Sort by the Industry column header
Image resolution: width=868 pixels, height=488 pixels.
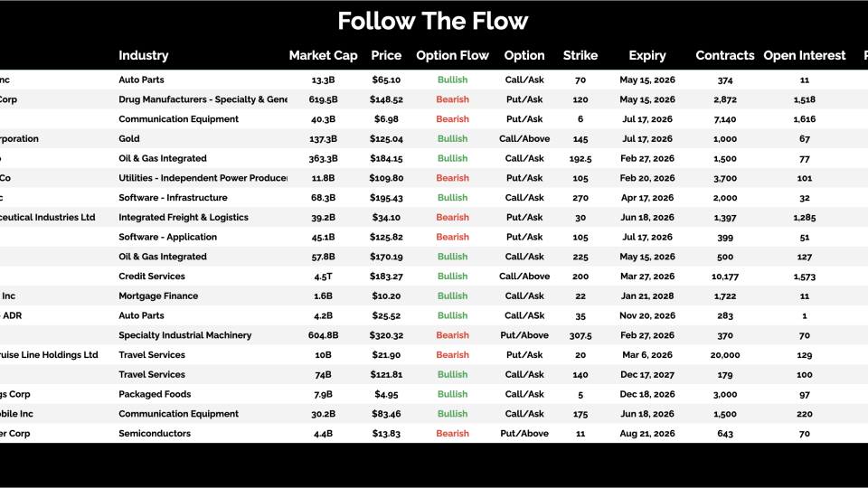pos(144,55)
